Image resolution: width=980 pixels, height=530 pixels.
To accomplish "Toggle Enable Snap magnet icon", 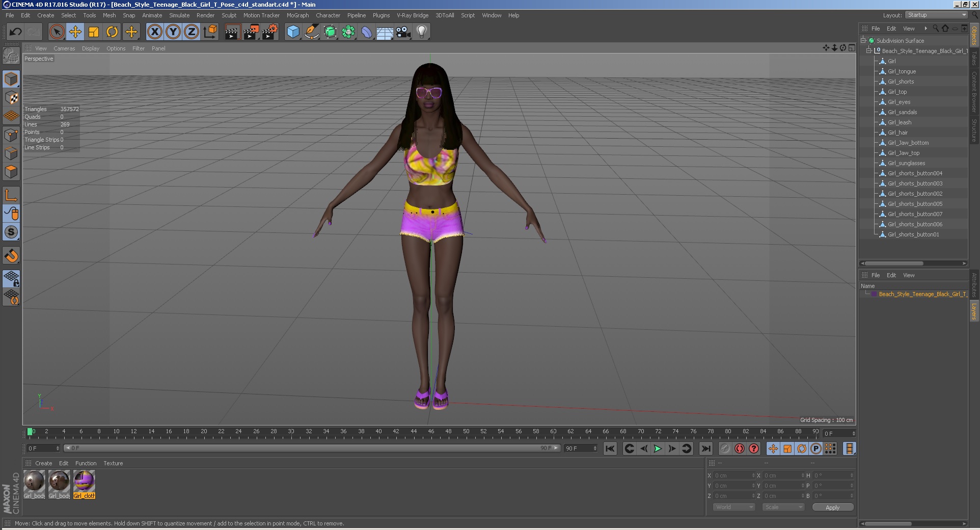I will click(x=11, y=255).
